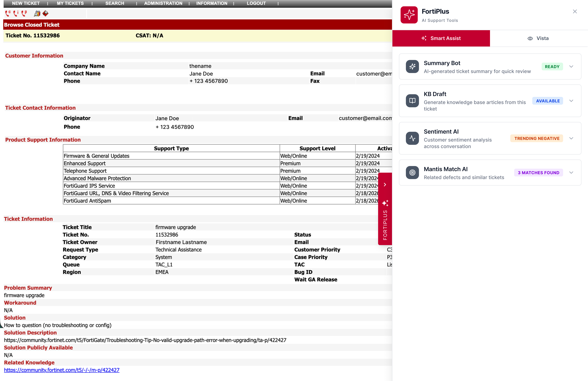Click Ticket Owner 'Firstname Lastname'
This screenshot has height=381, width=588.
181,242
